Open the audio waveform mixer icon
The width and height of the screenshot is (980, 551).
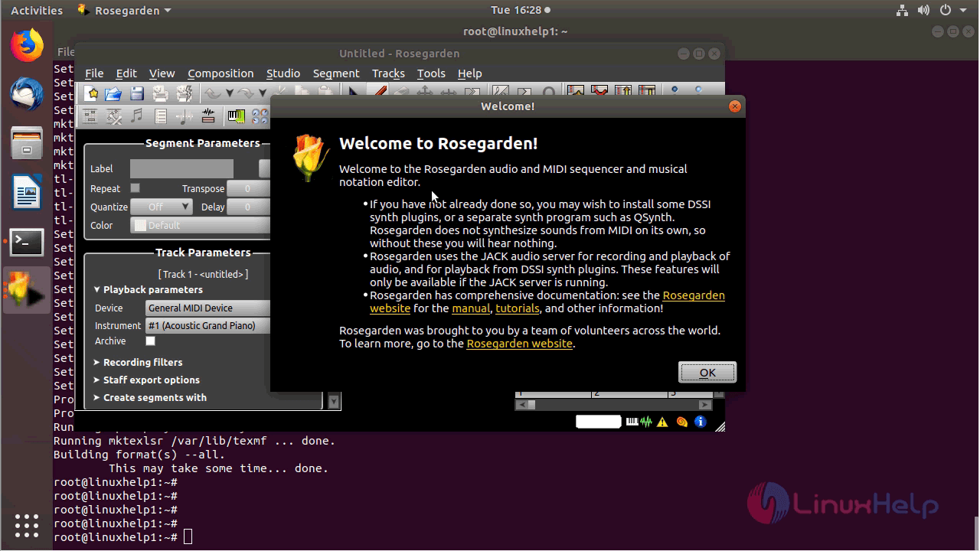coord(208,116)
